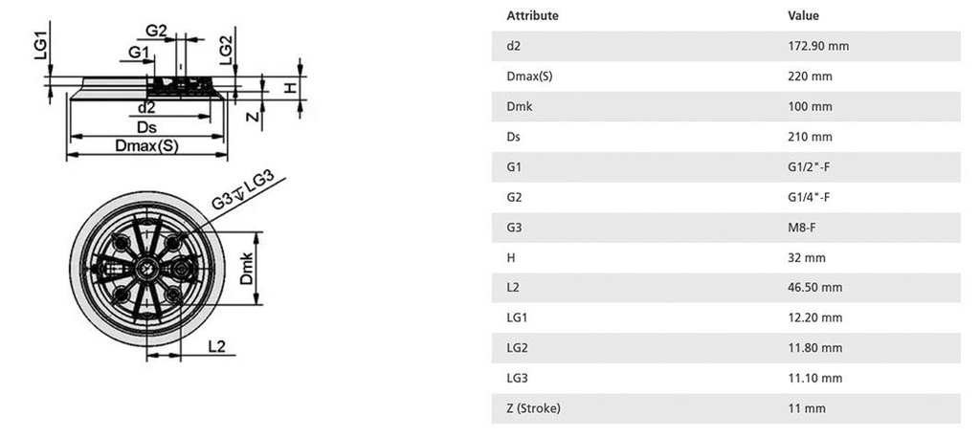Viewport: 980px width, 437px height.
Task: Click the top-view circular drawing
Action: point(151,271)
